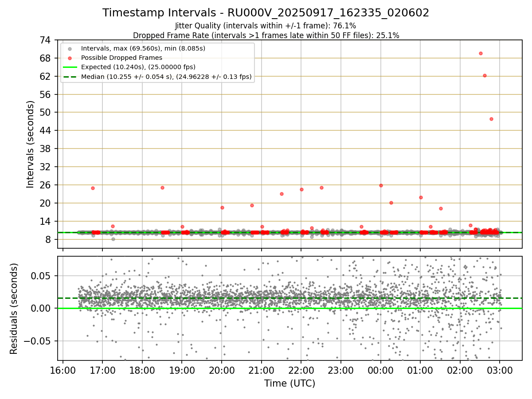Click the dashed green line sample in legend
Image resolution: width=532 pixels, height=399 pixels.
tap(70, 77)
